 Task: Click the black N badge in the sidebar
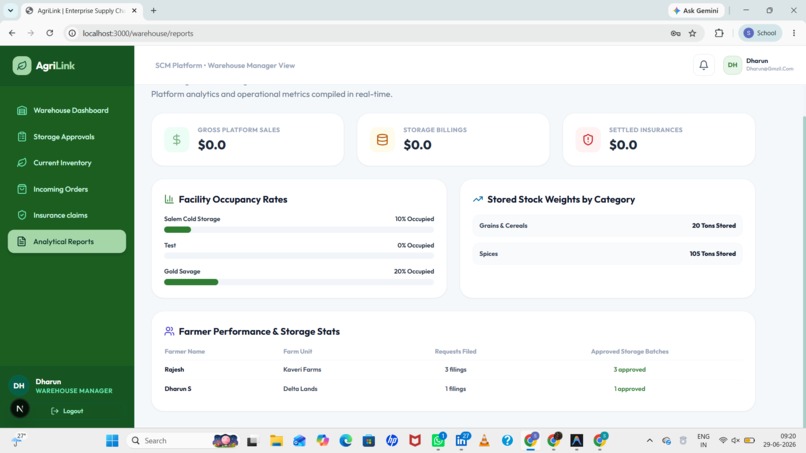[x=20, y=409]
